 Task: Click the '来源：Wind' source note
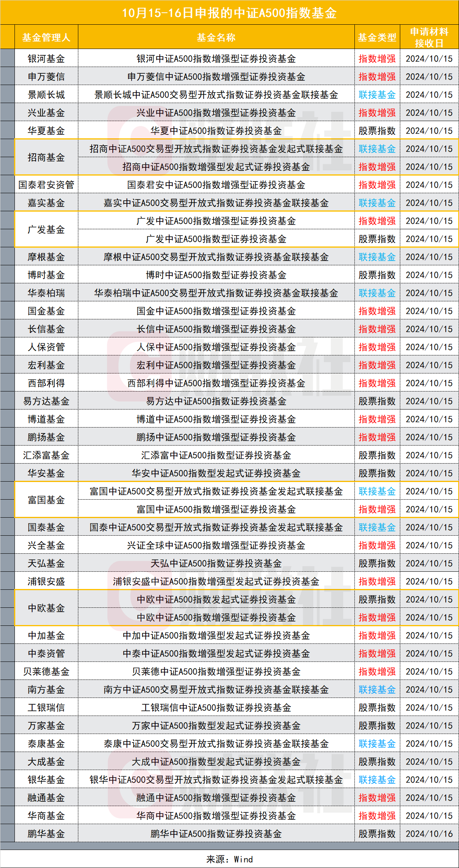[x=229, y=859]
